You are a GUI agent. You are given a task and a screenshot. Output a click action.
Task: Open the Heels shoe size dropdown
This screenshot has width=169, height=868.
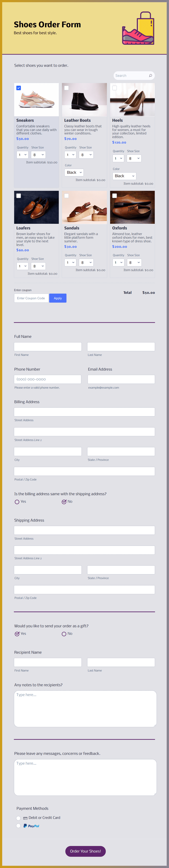[134, 158]
